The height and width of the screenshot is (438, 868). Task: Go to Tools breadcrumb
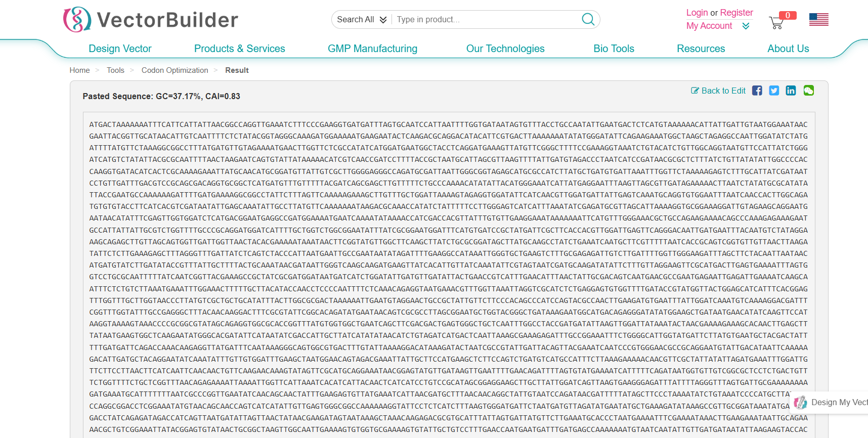pos(115,70)
